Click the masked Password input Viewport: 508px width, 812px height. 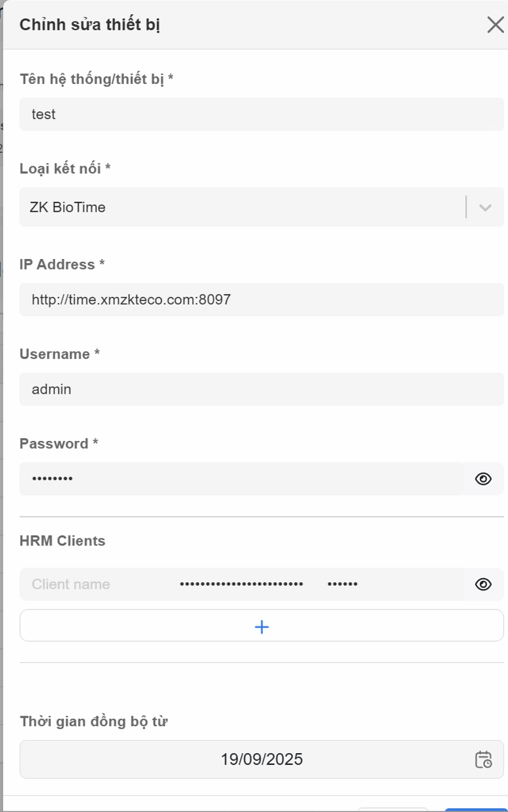pos(239,479)
